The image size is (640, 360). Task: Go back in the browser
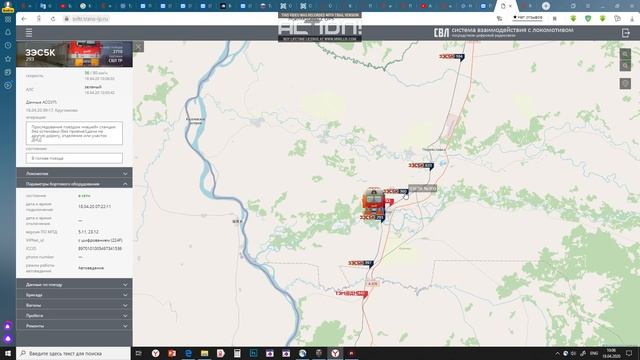24,19
